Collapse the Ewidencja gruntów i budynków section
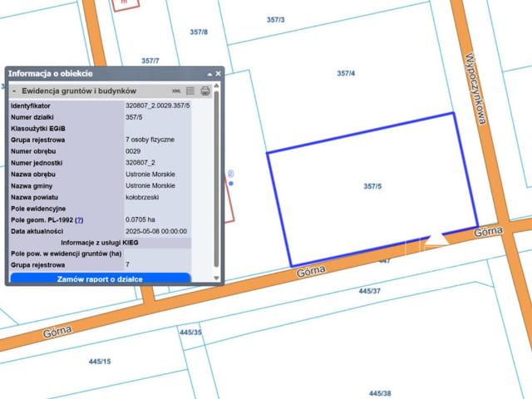Screen dimensions: 532x399 14,91
